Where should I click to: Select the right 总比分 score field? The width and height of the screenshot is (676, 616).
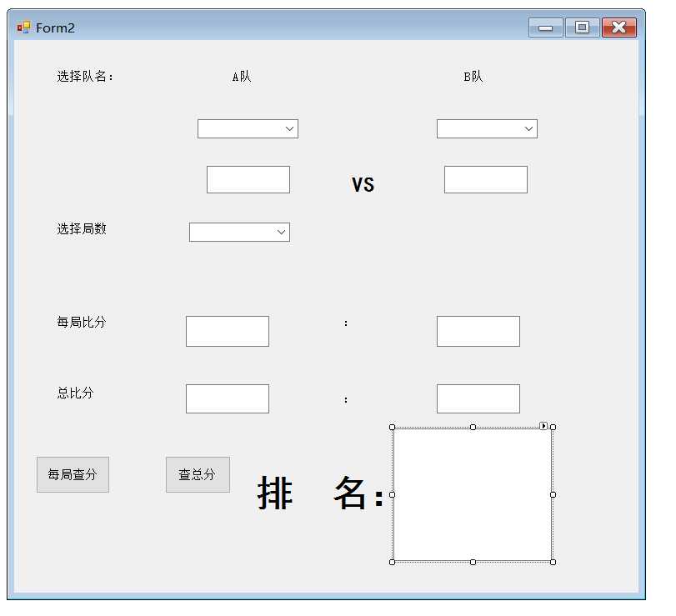tap(478, 398)
